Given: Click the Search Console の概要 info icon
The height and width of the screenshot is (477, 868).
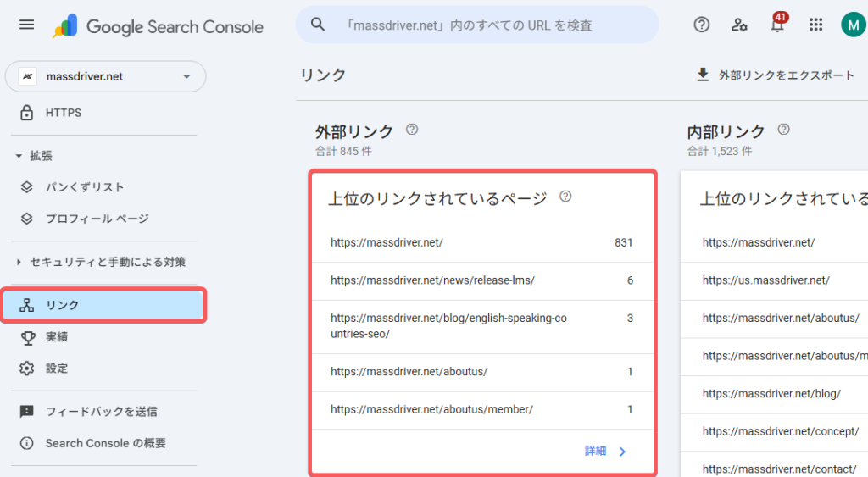Looking at the screenshot, I should point(26,443).
